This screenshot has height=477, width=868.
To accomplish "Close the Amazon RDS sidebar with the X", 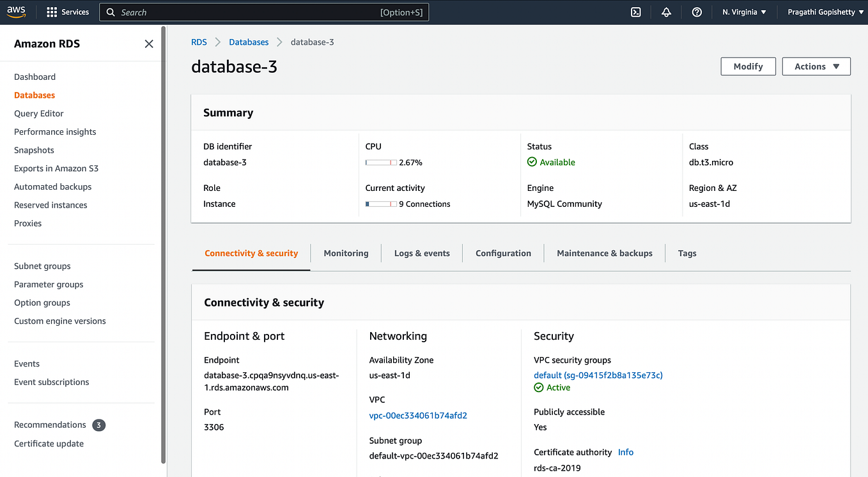I will click(x=149, y=43).
